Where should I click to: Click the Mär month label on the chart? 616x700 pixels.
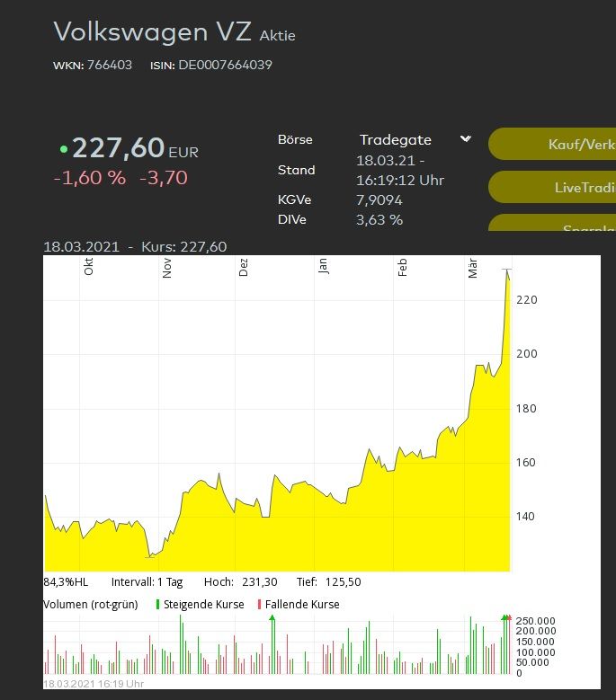[473, 267]
